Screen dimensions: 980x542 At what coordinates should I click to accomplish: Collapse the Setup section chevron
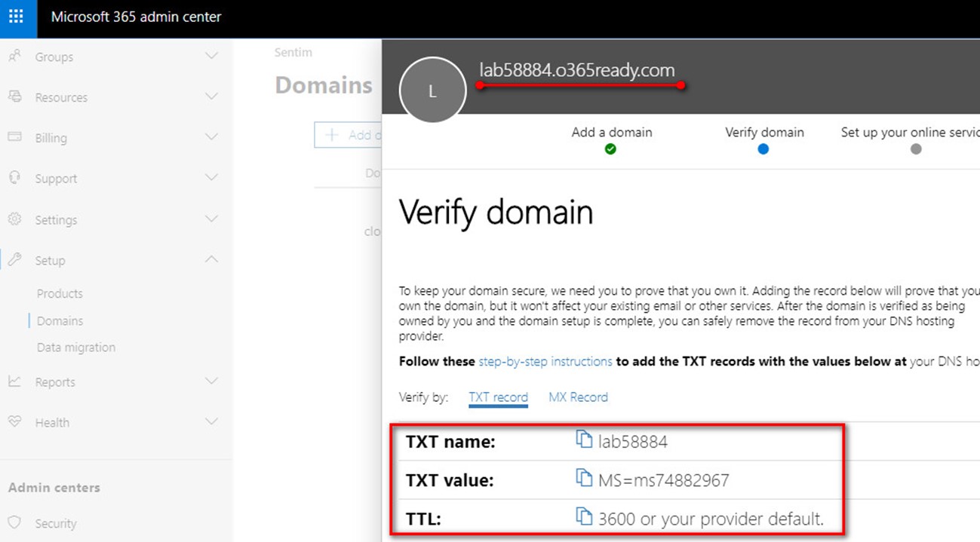(212, 260)
